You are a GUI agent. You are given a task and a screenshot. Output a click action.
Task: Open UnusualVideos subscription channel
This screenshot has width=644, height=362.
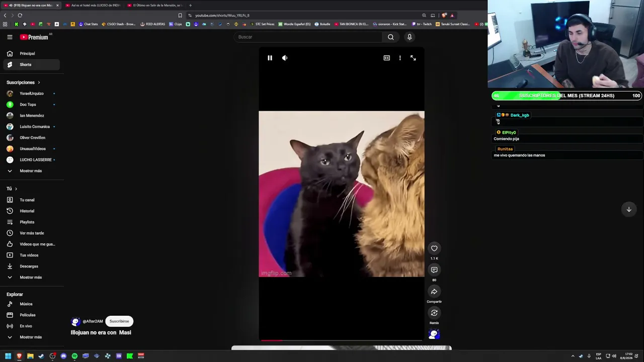coord(32,149)
